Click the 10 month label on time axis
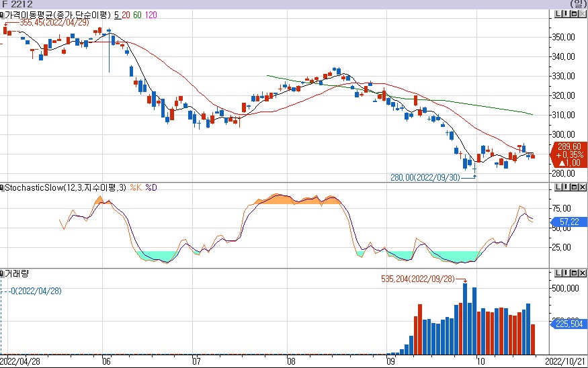 (480, 362)
